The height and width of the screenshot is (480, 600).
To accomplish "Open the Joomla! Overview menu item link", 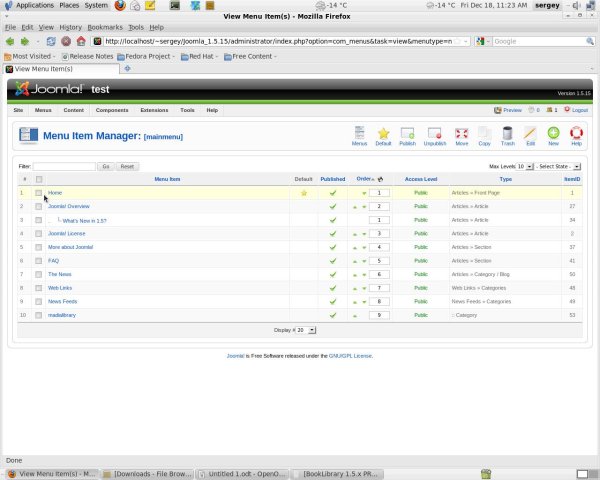I will coord(68,206).
